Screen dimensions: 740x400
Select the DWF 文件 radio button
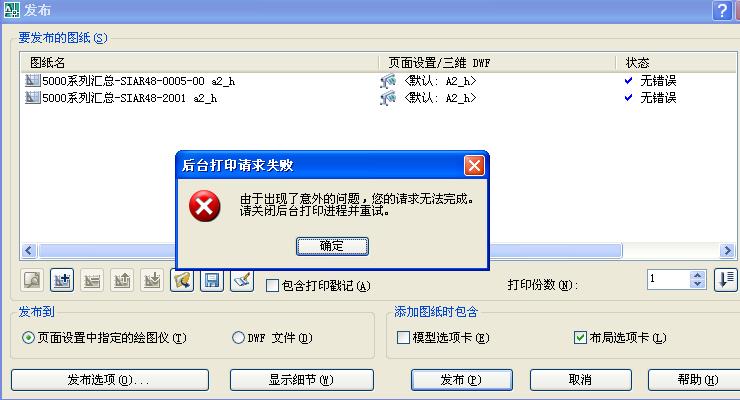[x=238, y=337]
